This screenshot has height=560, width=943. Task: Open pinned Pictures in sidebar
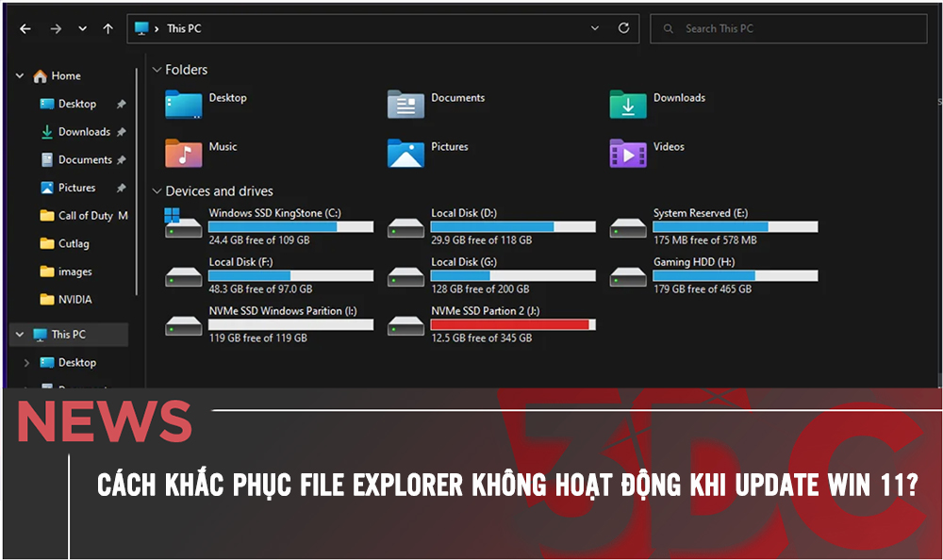[76, 188]
